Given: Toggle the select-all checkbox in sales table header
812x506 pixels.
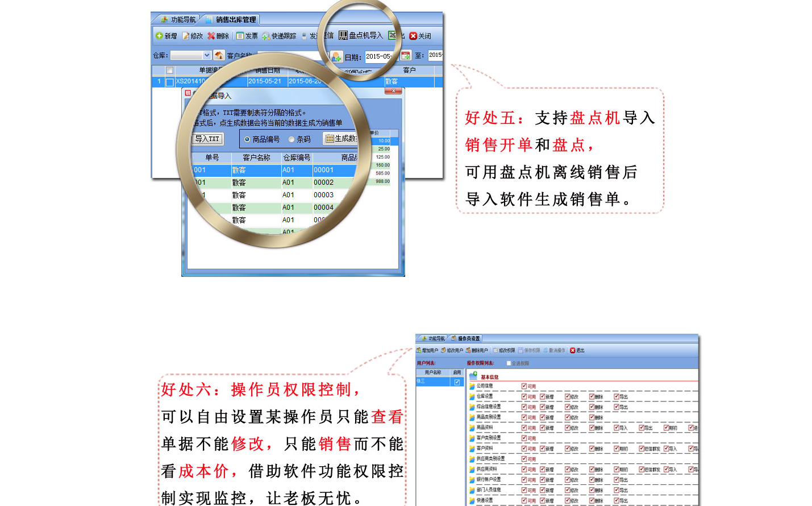Looking at the screenshot, I should tap(169, 70).
